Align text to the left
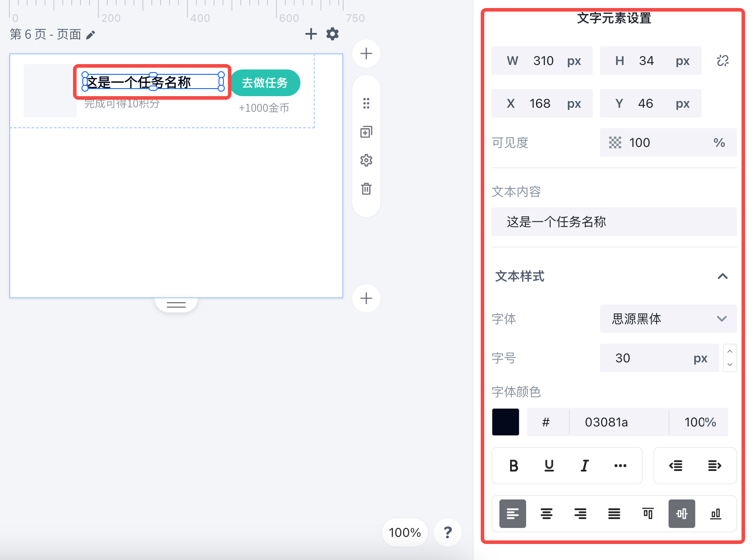The image size is (754, 560). point(513,514)
